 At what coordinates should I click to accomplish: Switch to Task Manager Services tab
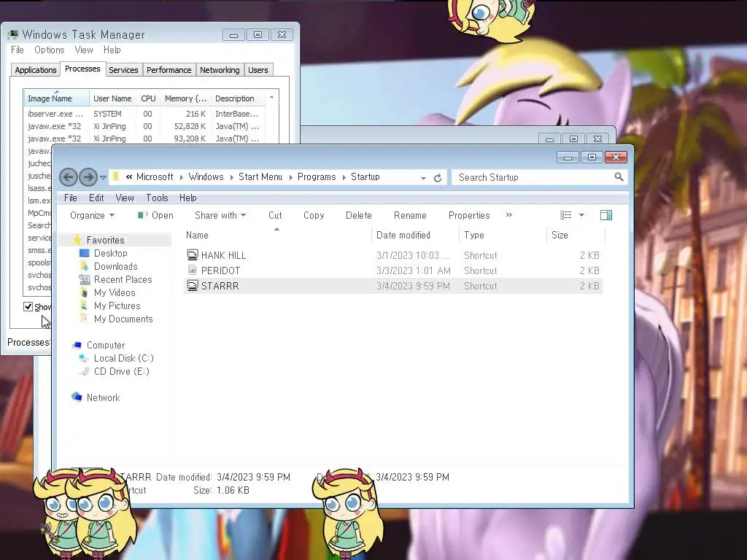tap(123, 70)
